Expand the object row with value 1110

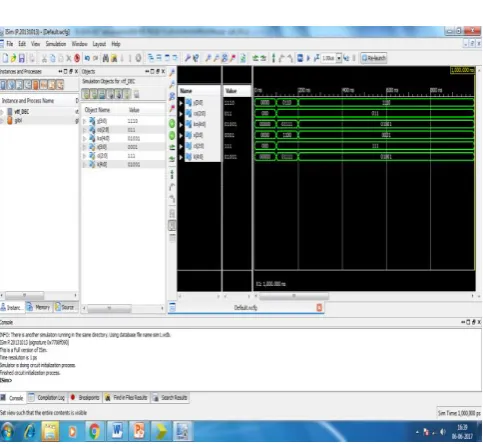point(85,121)
